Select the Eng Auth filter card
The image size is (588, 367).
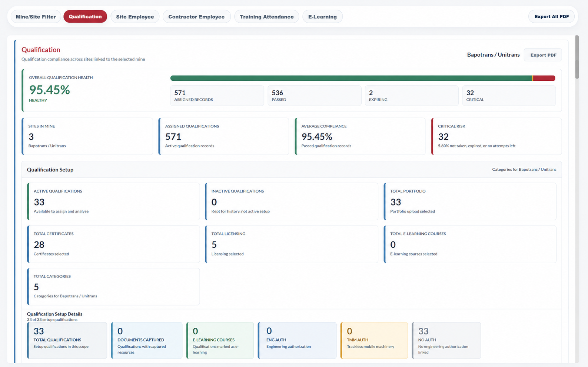tap(297, 340)
